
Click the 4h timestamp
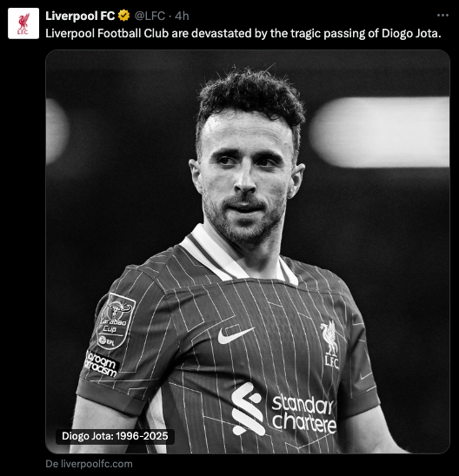182,16
